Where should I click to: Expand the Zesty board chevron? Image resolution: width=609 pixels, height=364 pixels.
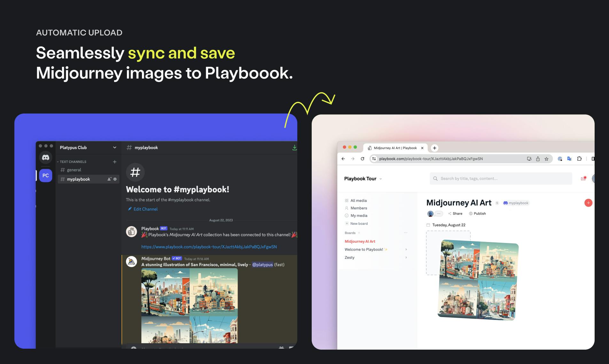(x=406, y=257)
